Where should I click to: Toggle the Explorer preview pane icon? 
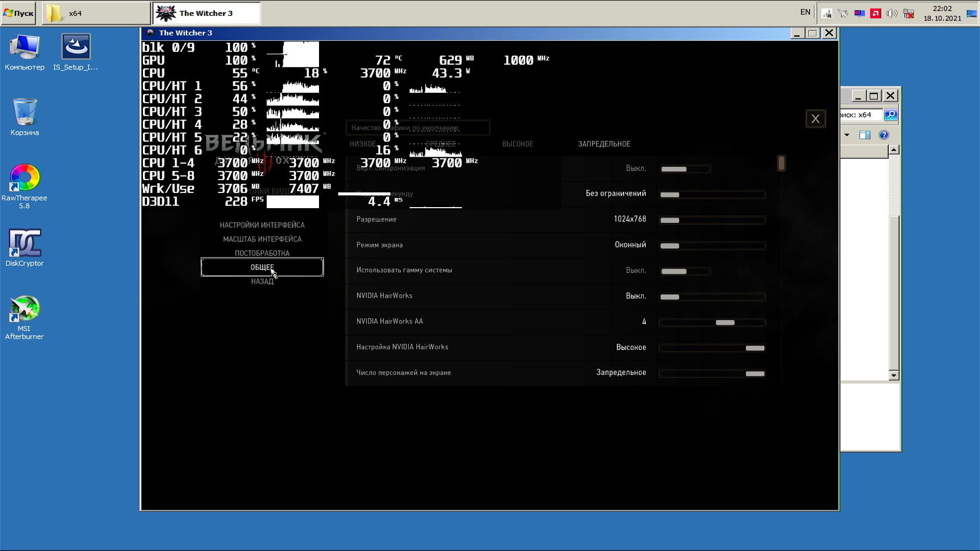click(x=865, y=135)
